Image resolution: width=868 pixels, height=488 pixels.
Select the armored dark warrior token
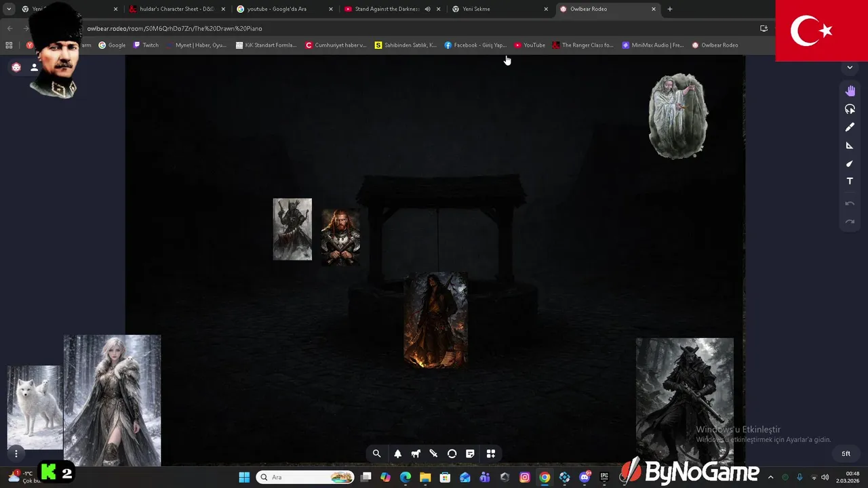click(292, 229)
